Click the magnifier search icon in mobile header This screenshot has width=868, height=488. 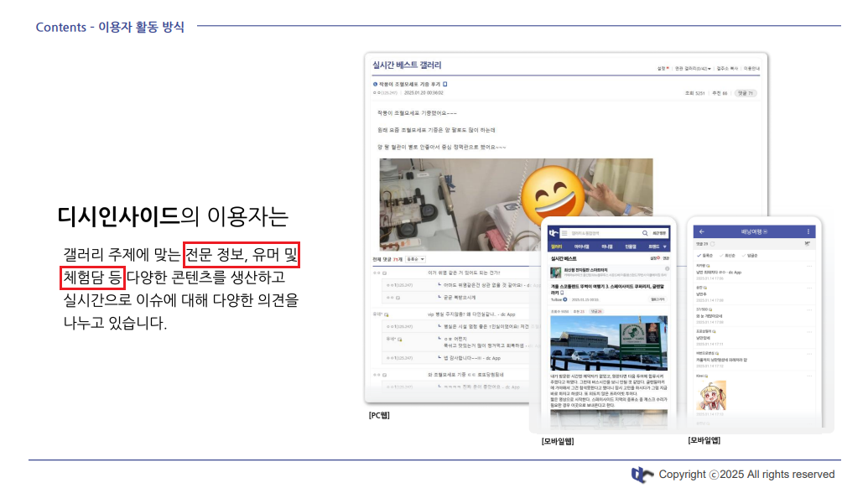[x=645, y=233]
